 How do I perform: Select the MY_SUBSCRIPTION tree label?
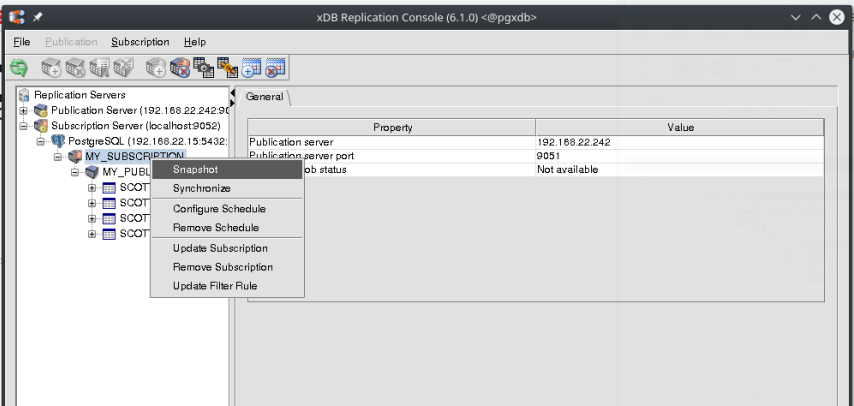(x=135, y=156)
